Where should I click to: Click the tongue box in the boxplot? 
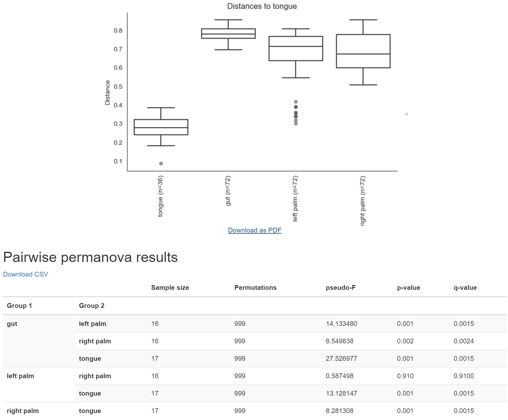pyautogui.click(x=161, y=127)
